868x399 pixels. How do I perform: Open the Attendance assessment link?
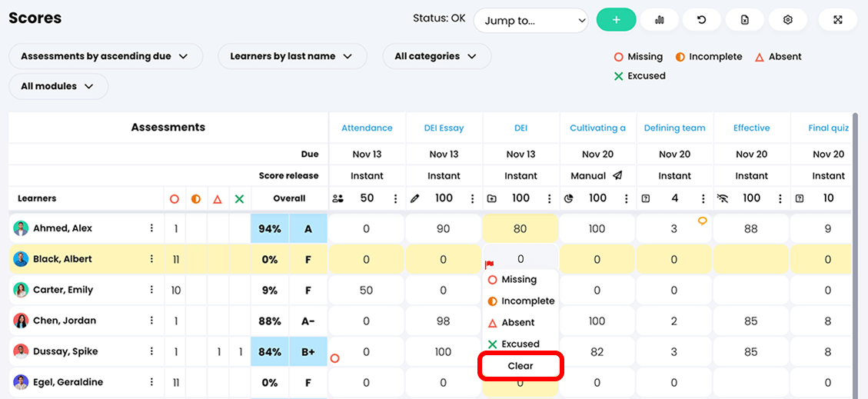click(x=367, y=128)
